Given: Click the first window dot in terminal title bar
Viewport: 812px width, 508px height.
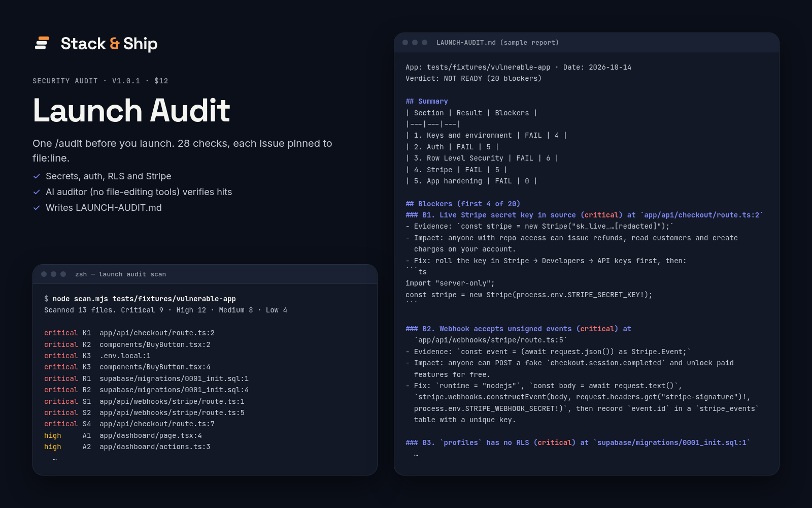Looking at the screenshot, I should (44, 274).
